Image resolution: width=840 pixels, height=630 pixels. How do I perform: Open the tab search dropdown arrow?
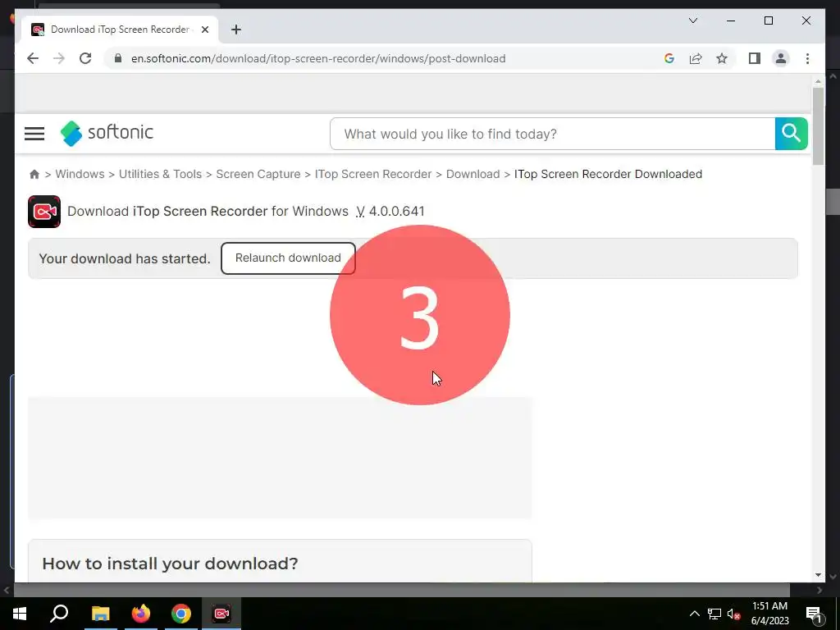point(692,21)
